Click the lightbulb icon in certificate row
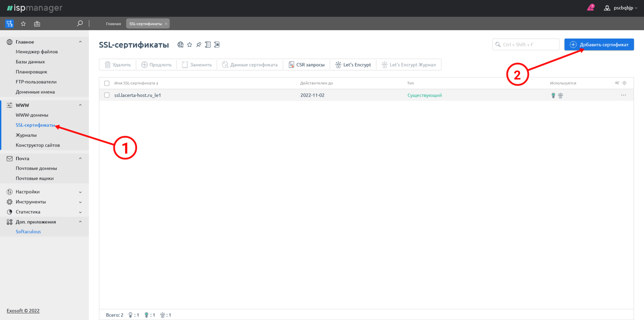 tap(553, 95)
